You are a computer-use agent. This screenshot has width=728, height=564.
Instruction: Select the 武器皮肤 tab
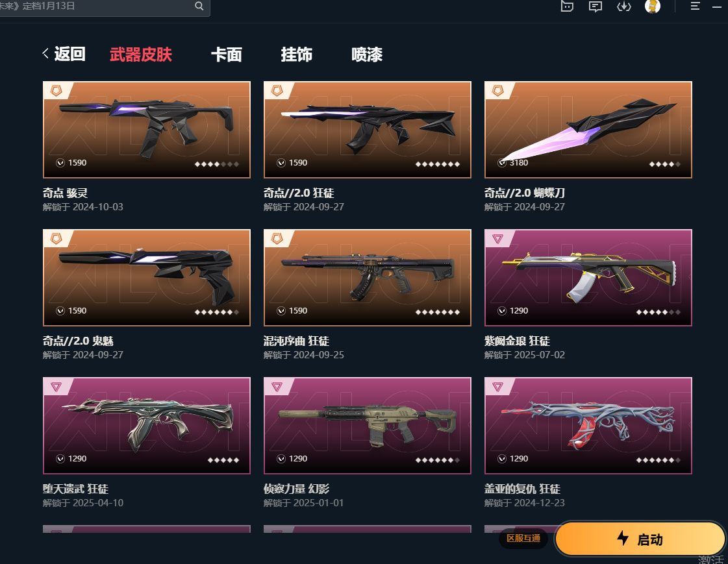[141, 55]
